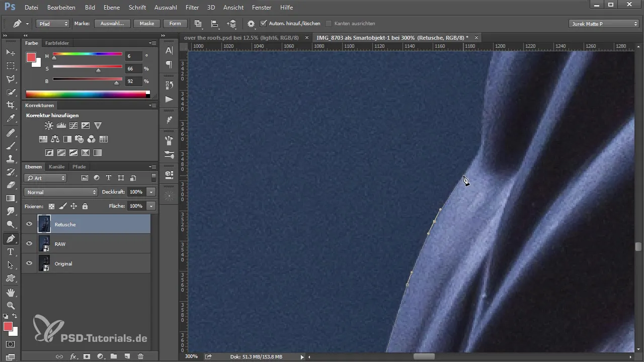Open the Ebene menu

click(111, 8)
